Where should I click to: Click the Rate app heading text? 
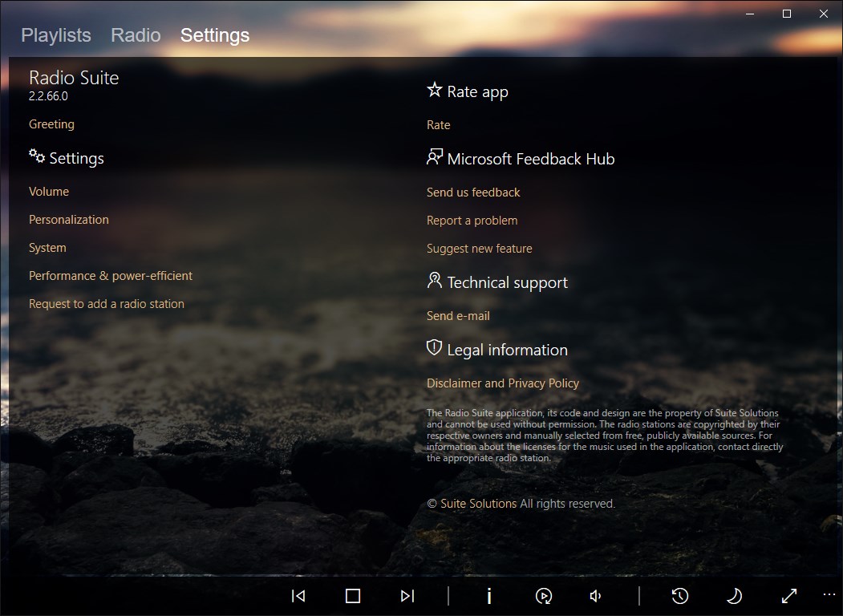pyautogui.click(x=477, y=92)
